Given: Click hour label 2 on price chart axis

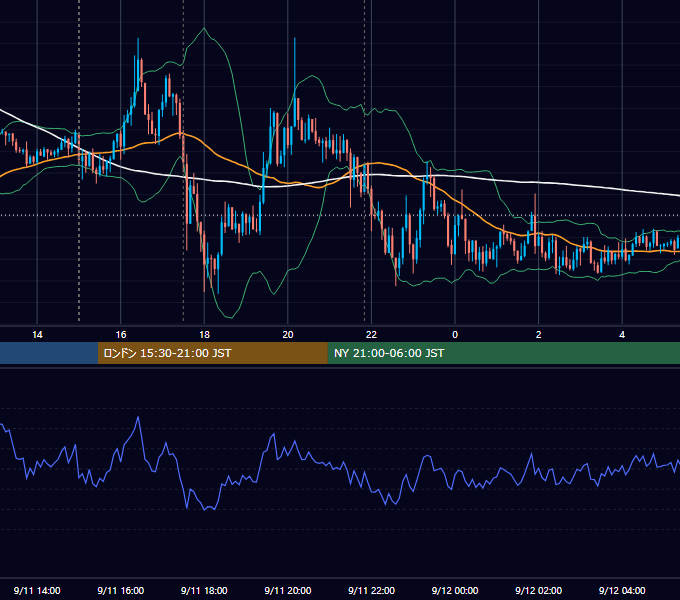Looking at the screenshot, I should 538,335.
